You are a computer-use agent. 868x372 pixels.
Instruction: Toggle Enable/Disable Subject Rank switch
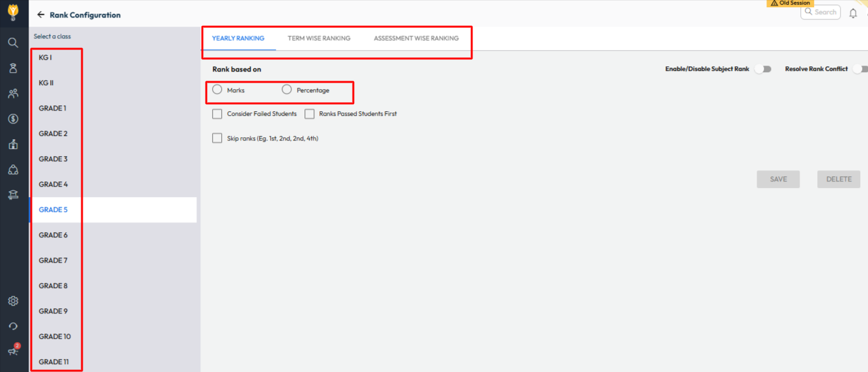click(762, 69)
